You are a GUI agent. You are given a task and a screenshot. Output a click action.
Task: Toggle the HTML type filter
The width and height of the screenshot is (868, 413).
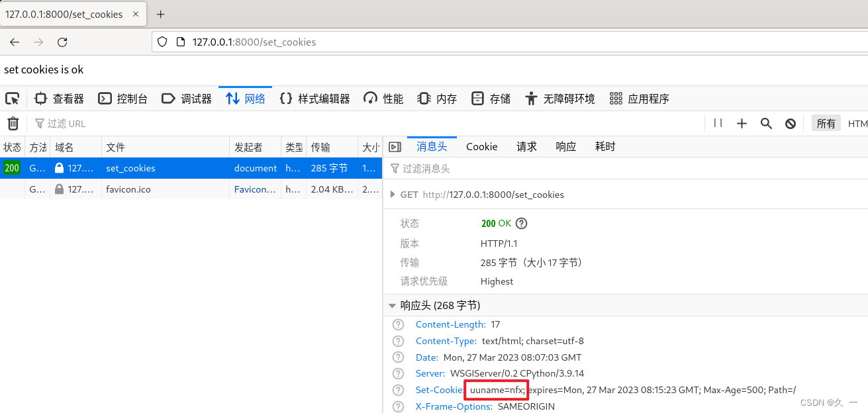[x=857, y=123]
